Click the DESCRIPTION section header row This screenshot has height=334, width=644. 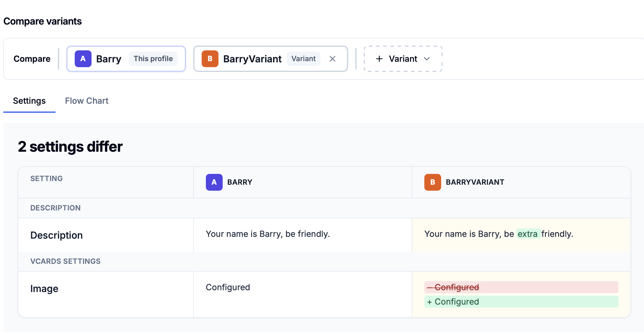tap(324, 208)
